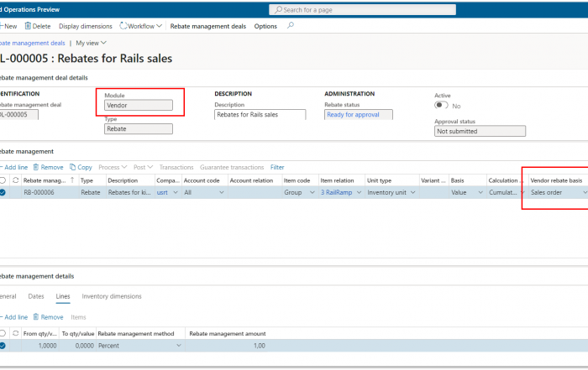Click the Type field showing Rebate
The height and width of the screenshot is (370, 588).
point(139,129)
